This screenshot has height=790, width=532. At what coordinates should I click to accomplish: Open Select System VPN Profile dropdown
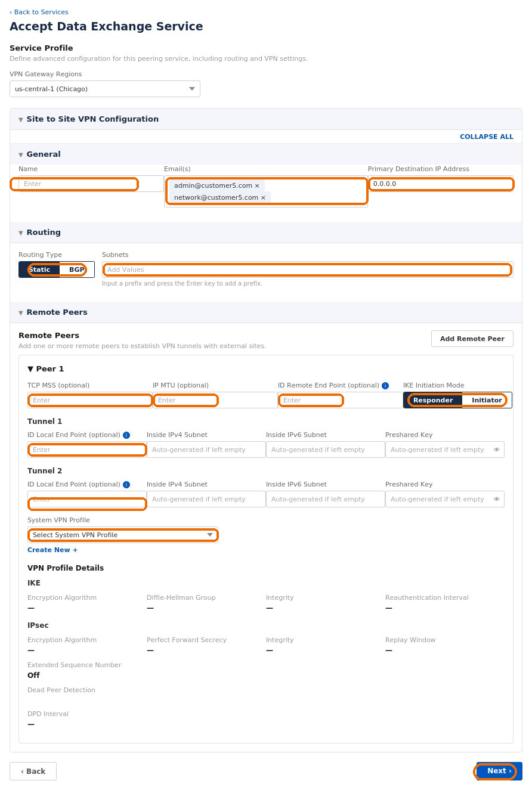click(123, 535)
